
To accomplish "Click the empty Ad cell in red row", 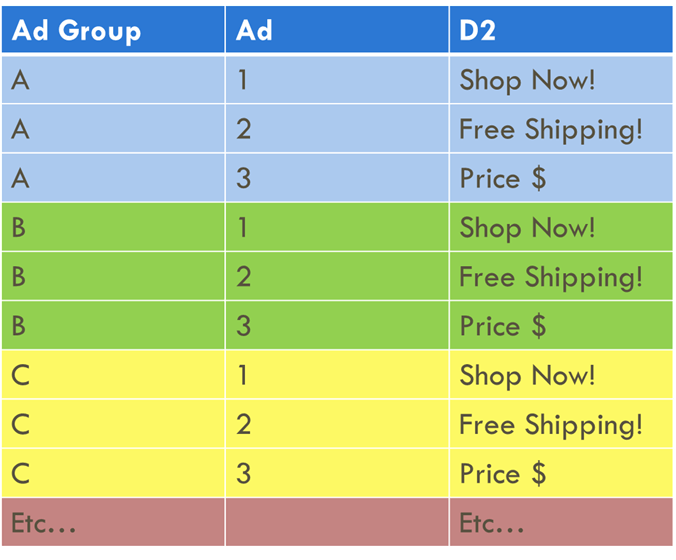I will [337, 523].
